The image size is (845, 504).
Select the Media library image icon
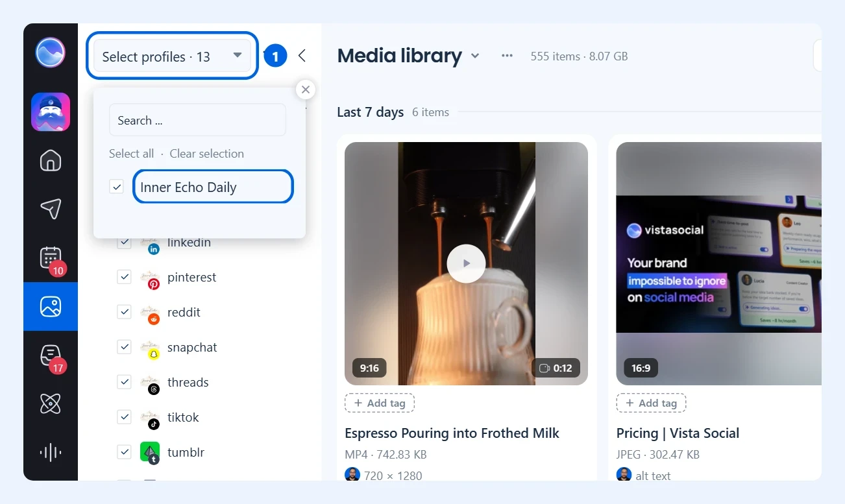(x=51, y=306)
